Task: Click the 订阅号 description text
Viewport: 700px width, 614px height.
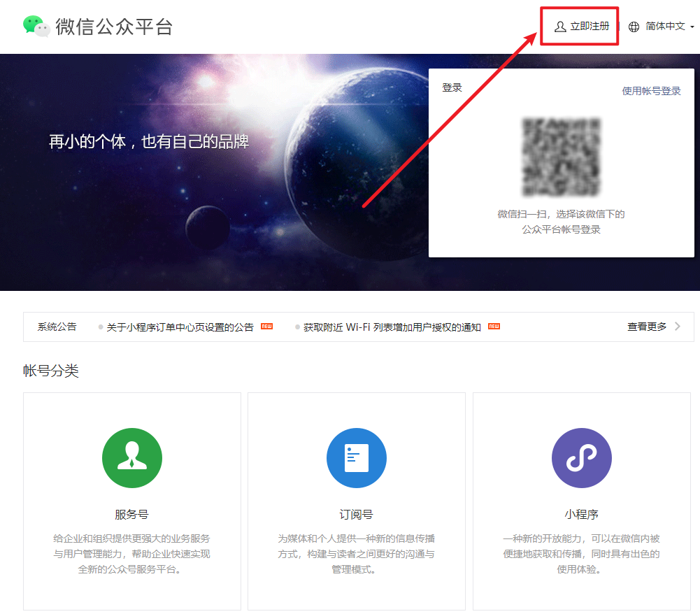Action: click(356, 554)
